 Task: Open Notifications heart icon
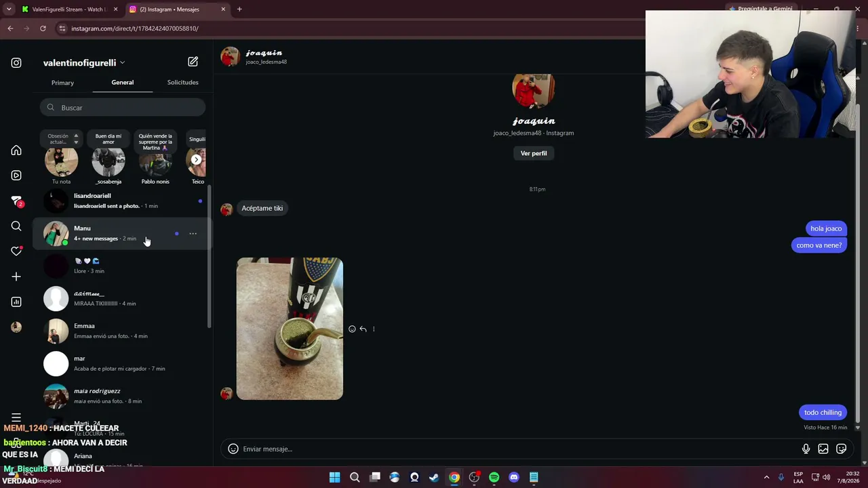[16, 251]
